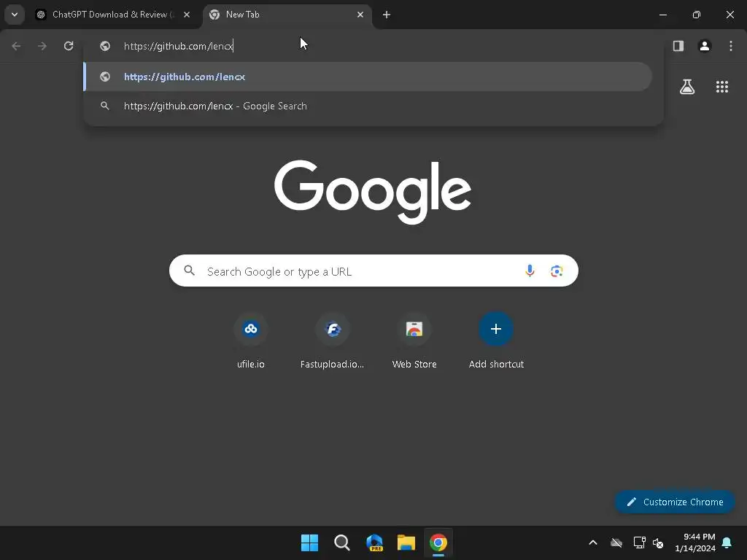The width and height of the screenshot is (747, 560).
Task: Open the Chrome profile avatar menu
Action: [x=705, y=46]
